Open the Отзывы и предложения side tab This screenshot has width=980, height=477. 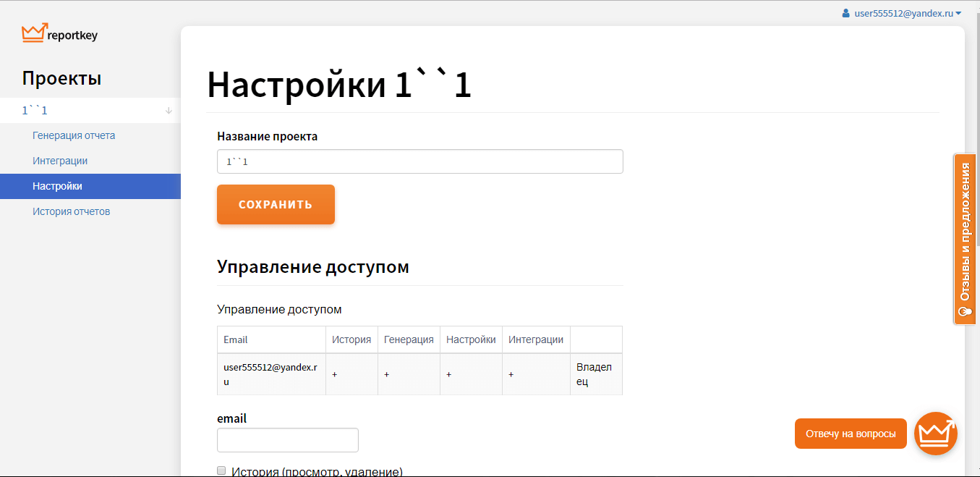pyautogui.click(x=964, y=232)
